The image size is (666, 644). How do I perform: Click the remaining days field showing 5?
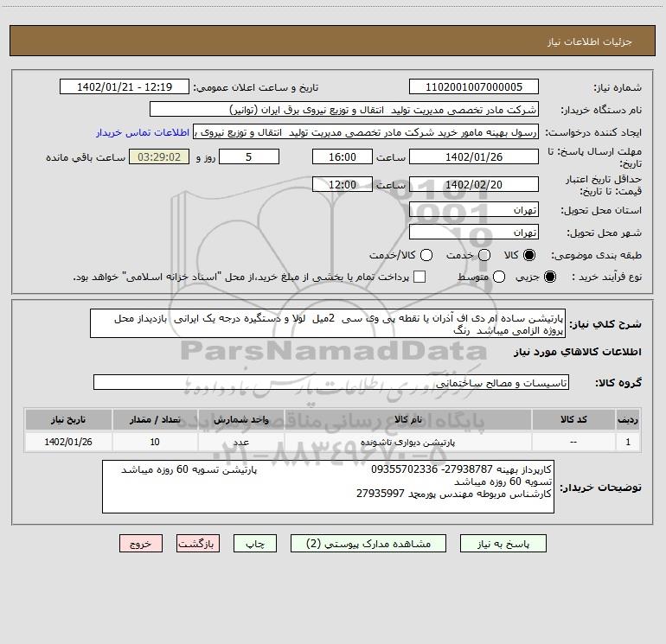tap(249, 157)
